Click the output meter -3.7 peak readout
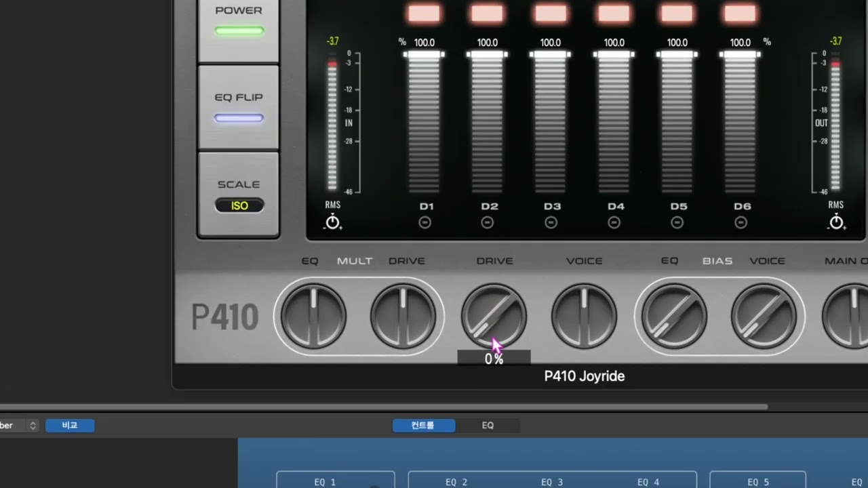Screen dimensions: 868x488 pos(836,41)
